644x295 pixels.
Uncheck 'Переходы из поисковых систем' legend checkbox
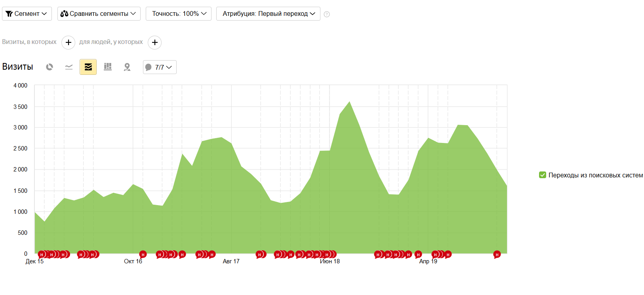(543, 175)
